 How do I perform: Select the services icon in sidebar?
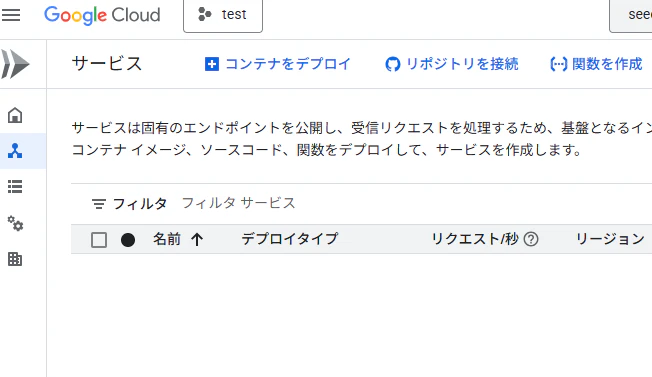coord(15,151)
